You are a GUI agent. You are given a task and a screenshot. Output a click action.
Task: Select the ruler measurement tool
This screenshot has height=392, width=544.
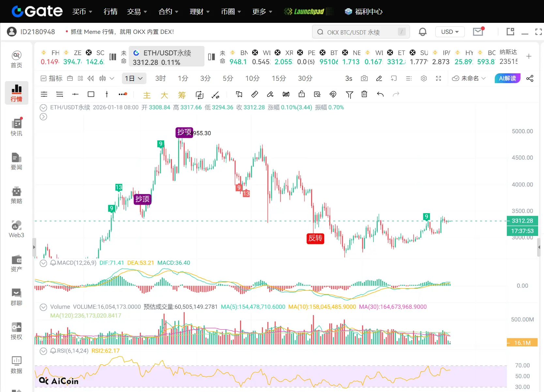255,94
